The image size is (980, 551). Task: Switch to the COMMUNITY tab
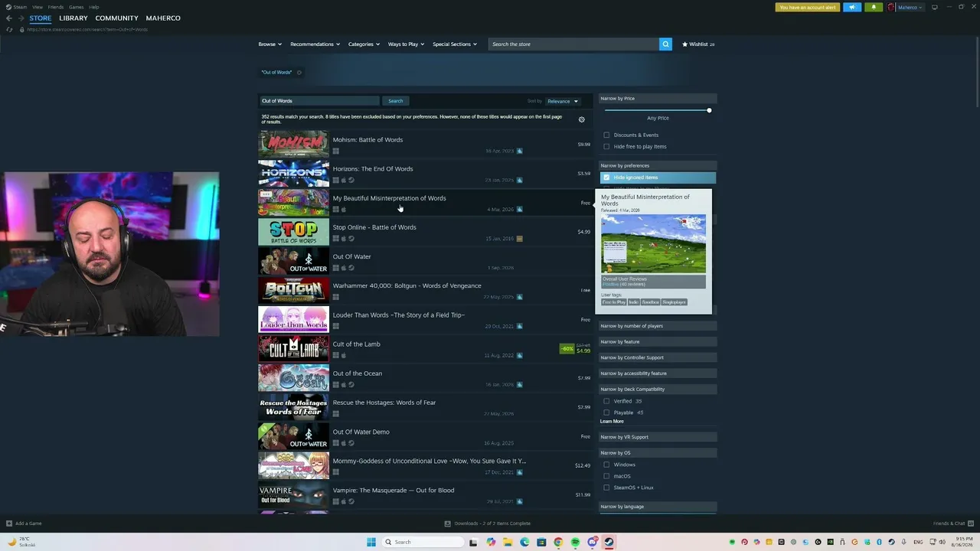pos(117,18)
